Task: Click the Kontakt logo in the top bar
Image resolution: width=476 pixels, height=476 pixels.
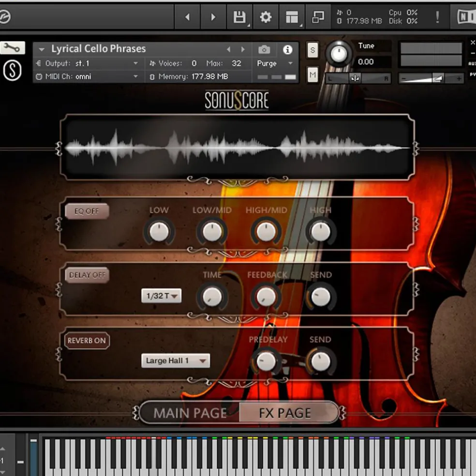Action: coord(5,17)
